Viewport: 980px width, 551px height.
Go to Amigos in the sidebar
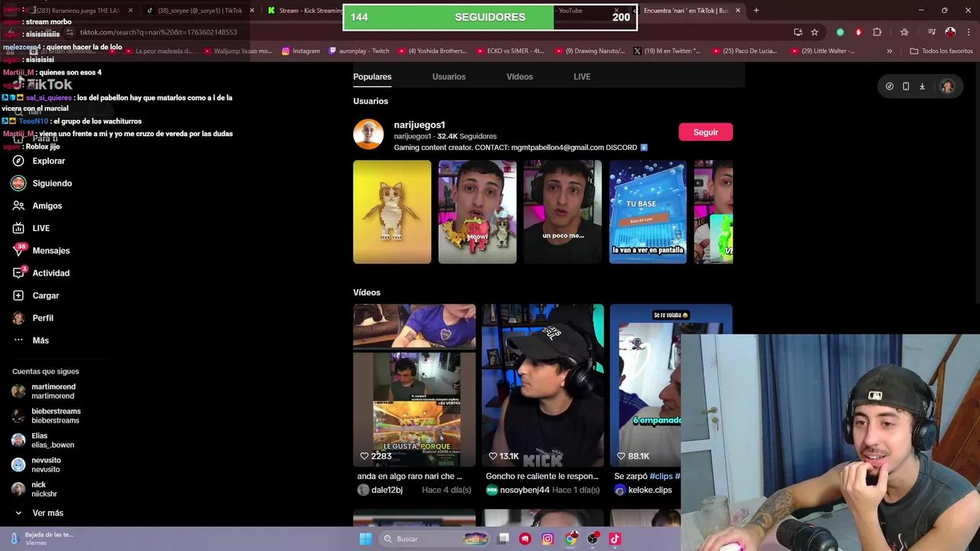coord(38,206)
